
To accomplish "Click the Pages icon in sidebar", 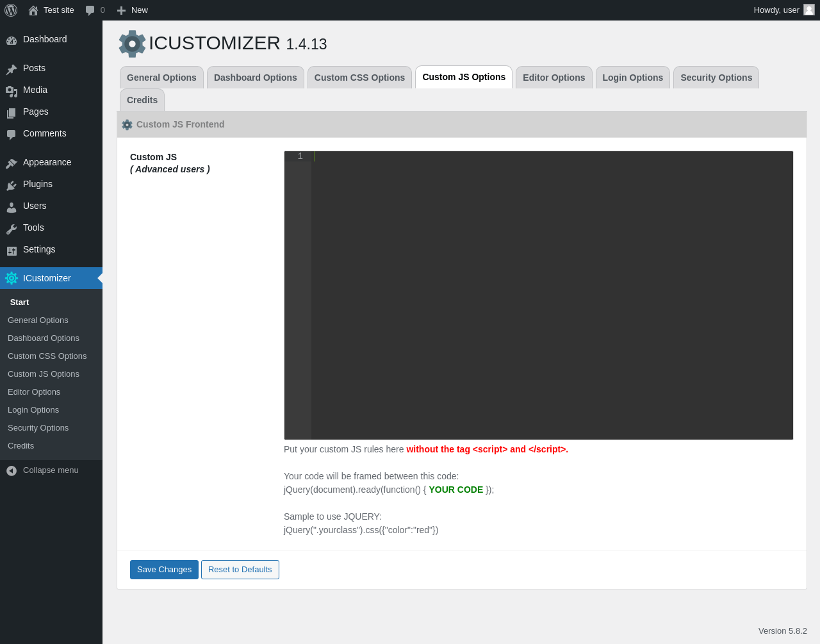I will (12, 112).
